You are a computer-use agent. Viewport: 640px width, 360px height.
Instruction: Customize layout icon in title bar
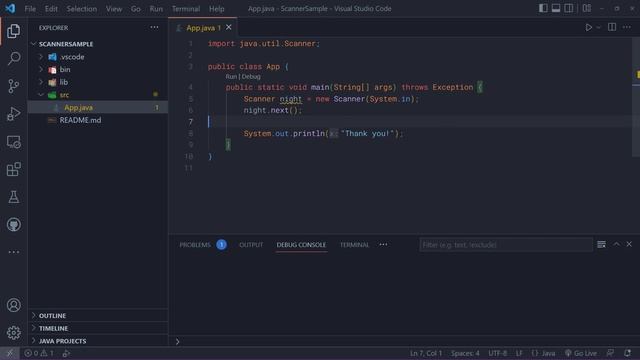coord(587,8)
